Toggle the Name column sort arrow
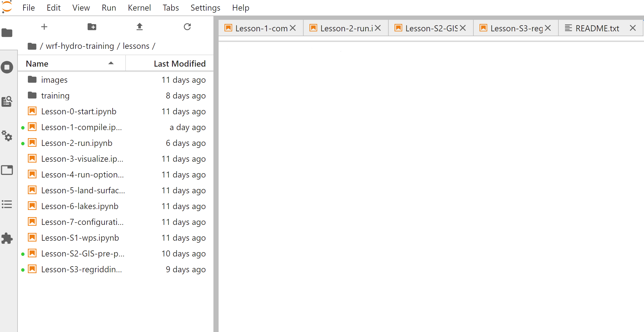This screenshot has height=332, width=644. coord(111,63)
